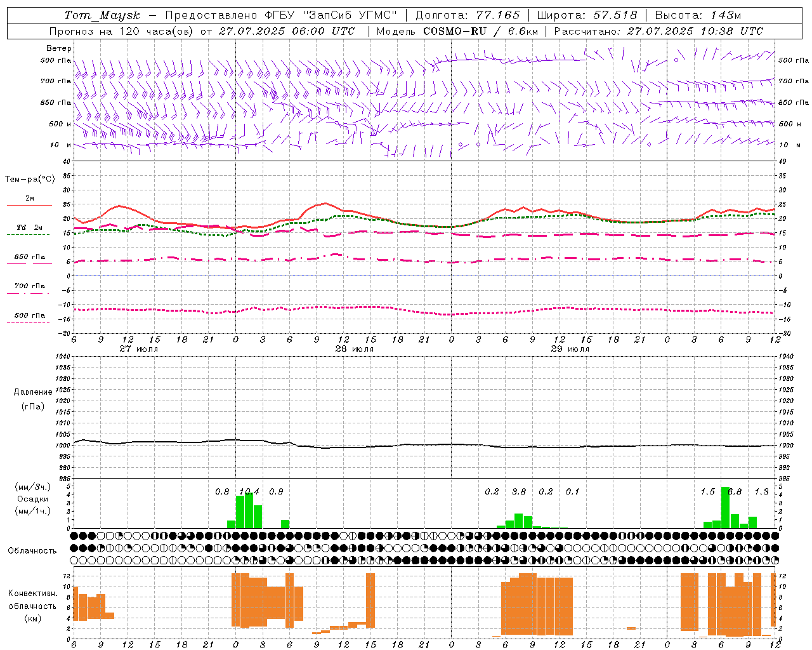The width and height of the screenshot is (812, 650).
Task: Click the Td 2м legend entry
Action: (30, 227)
